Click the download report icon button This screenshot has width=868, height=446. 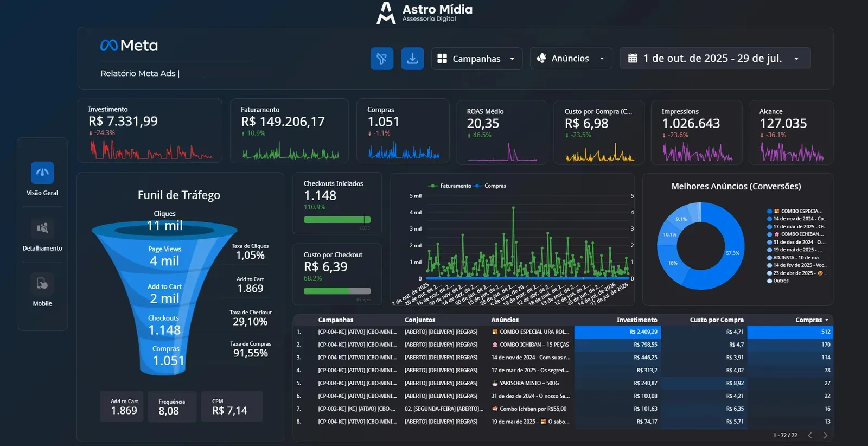pos(412,59)
